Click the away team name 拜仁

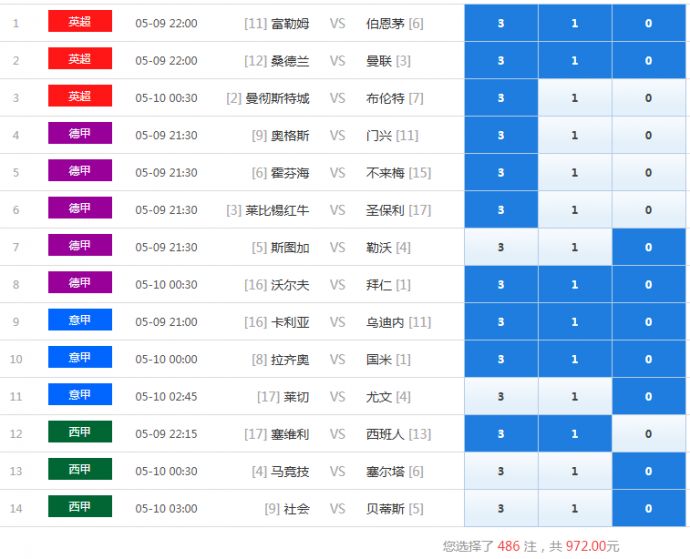(379, 285)
